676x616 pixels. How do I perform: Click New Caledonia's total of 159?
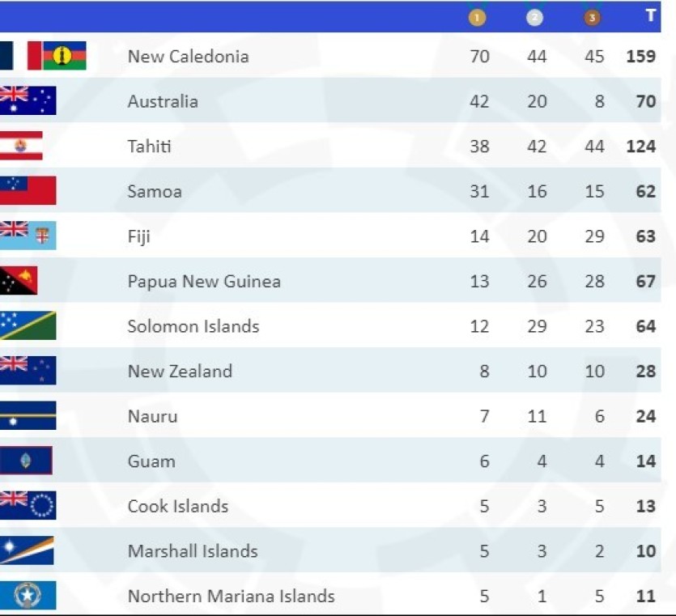[x=640, y=57]
